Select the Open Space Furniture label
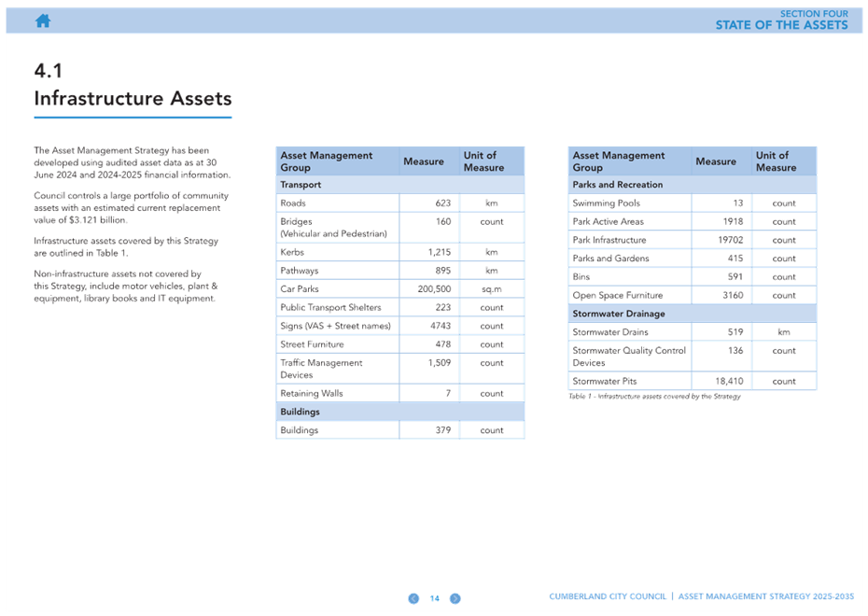Screen dimensions: 868x616 click(x=617, y=296)
